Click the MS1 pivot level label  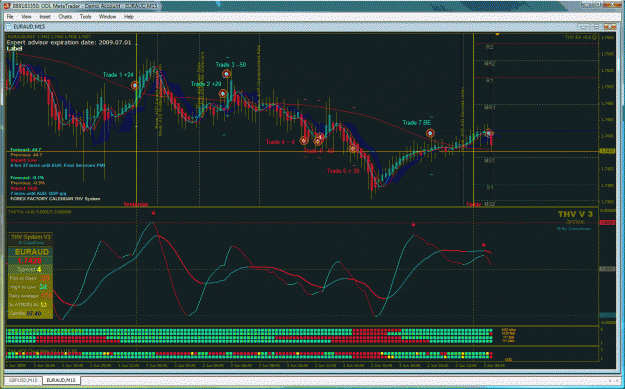tap(490, 161)
